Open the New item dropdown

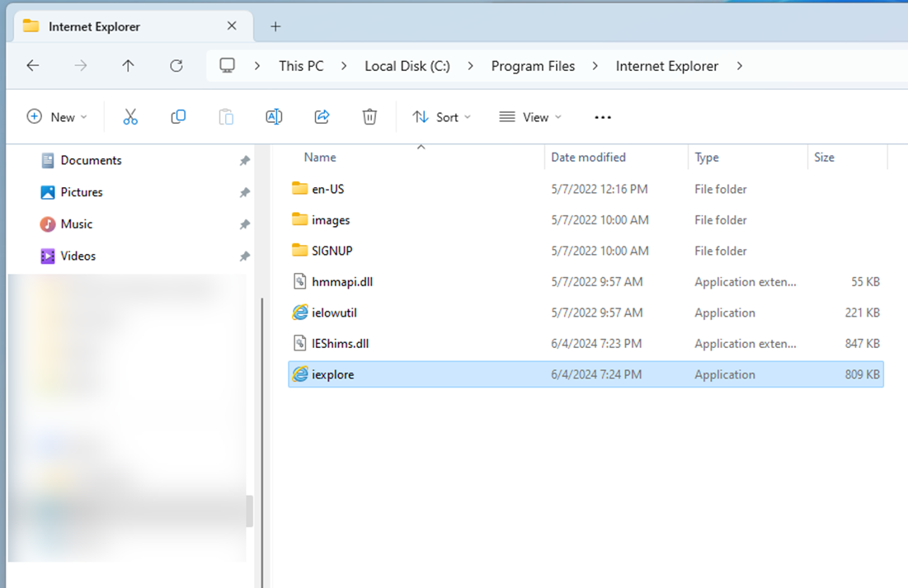57,117
